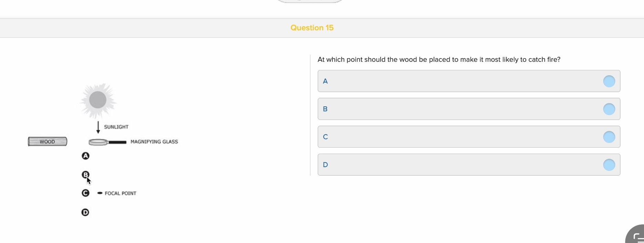Select answer choice A
This screenshot has height=243, width=644.
[x=469, y=81]
